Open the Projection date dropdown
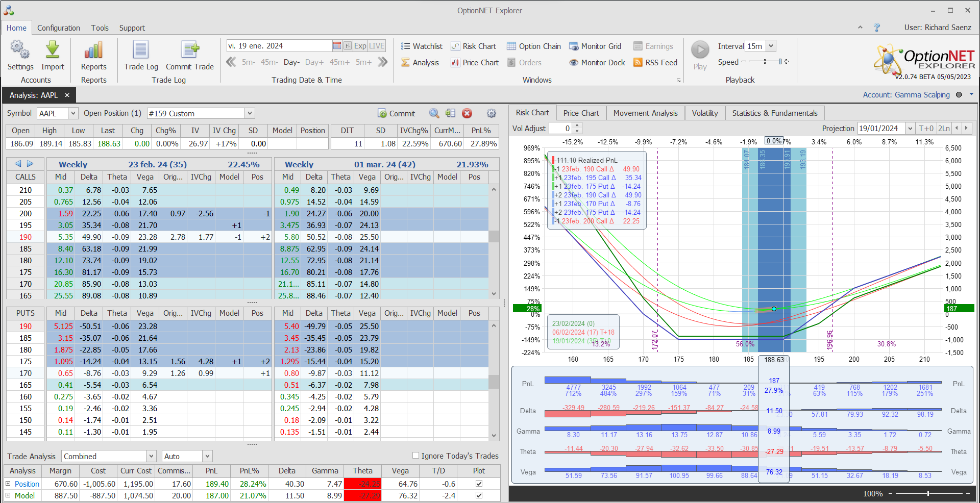The height and width of the screenshot is (503, 980). (910, 129)
